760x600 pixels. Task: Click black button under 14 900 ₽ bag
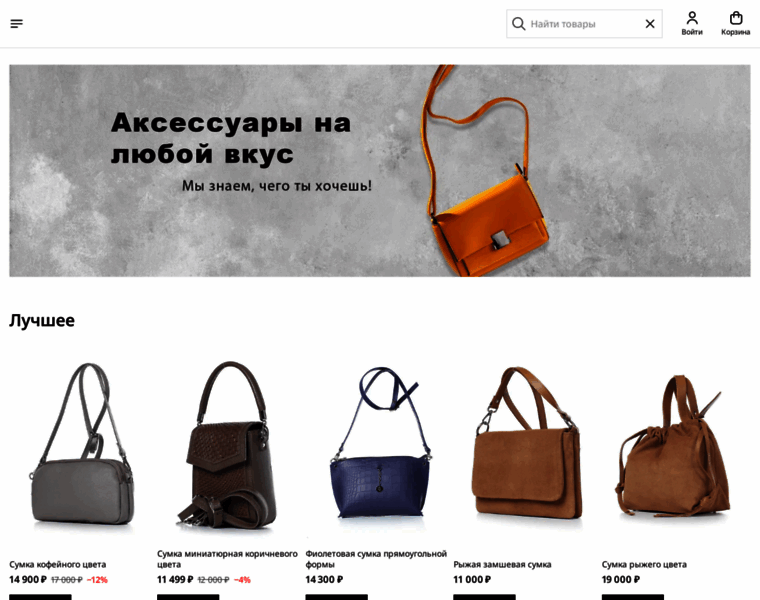[40, 597]
